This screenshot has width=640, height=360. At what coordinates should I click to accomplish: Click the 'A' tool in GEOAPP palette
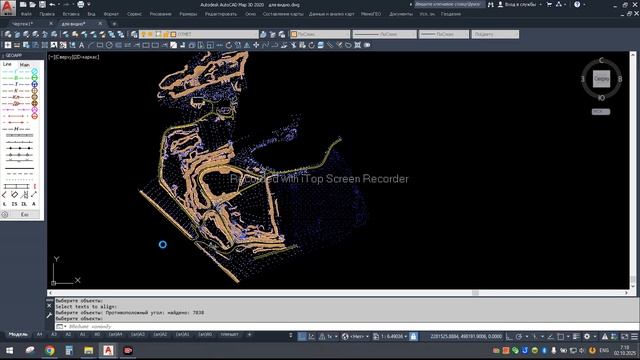[34, 204]
